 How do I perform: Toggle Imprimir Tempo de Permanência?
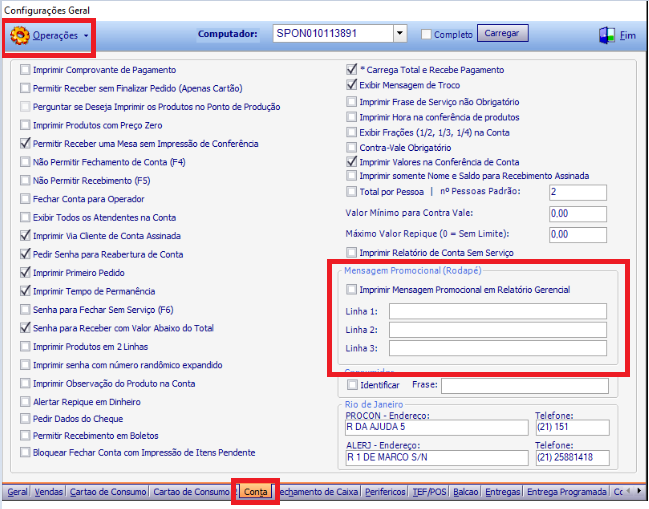tap(25, 291)
